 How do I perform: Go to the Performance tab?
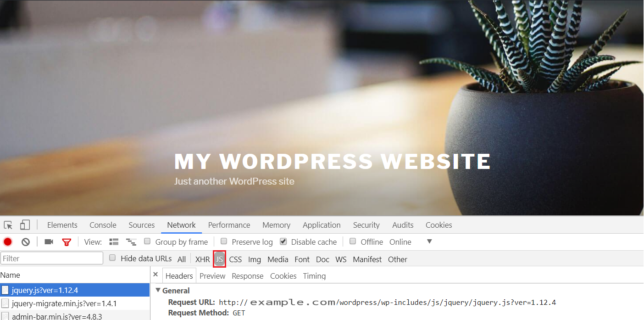pyautogui.click(x=229, y=225)
